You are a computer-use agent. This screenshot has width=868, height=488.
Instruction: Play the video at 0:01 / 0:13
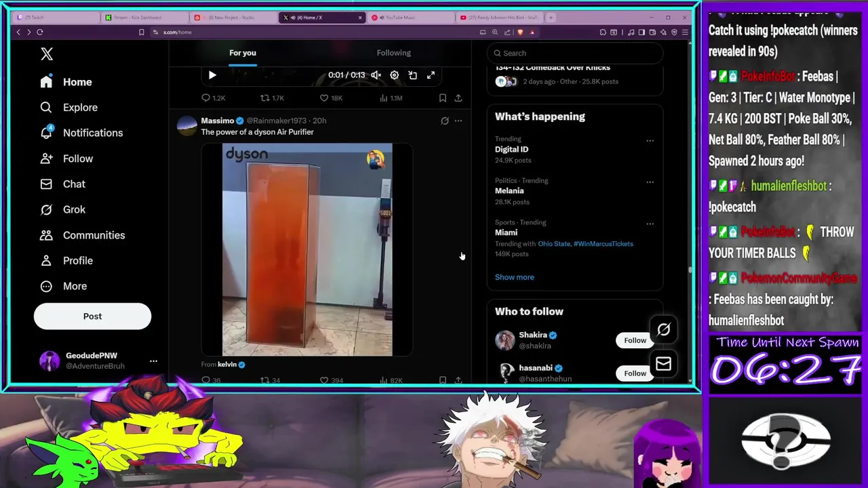212,75
